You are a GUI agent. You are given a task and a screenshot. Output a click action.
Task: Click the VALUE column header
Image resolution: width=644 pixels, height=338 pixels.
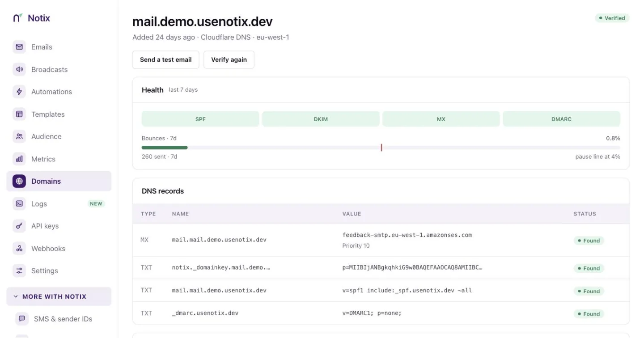pyautogui.click(x=352, y=214)
